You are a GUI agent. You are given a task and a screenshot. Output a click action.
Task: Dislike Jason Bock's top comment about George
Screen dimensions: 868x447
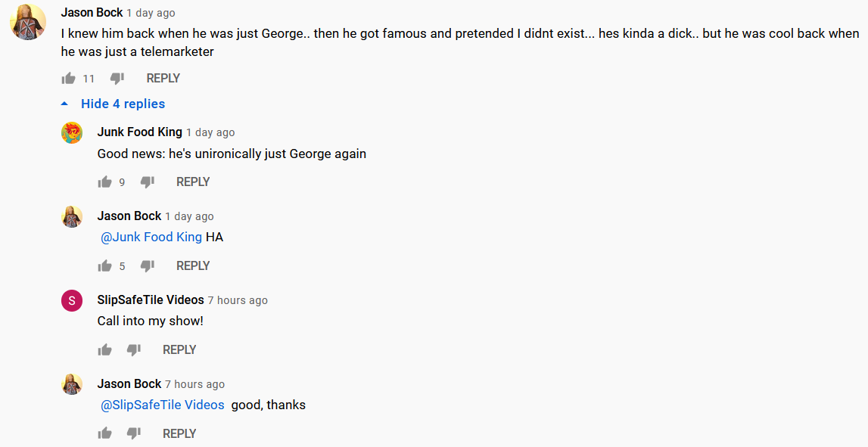pyautogui.click(x=117, y=79)
